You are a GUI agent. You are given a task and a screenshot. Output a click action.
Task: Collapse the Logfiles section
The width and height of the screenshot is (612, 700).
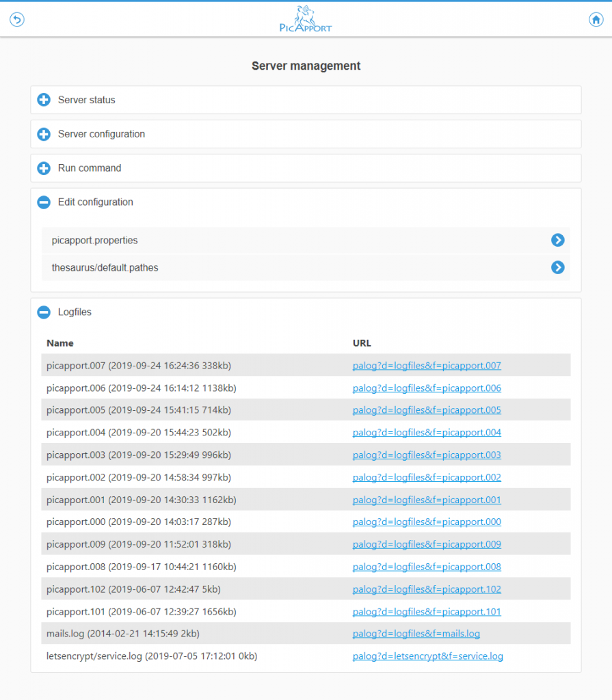(x=44, y=312)
